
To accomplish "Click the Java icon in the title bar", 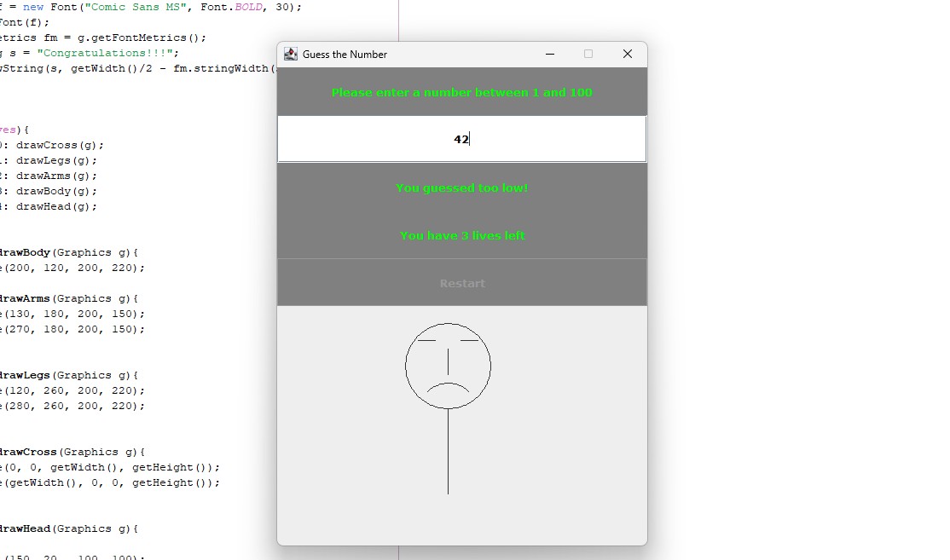I will [291, 54].
